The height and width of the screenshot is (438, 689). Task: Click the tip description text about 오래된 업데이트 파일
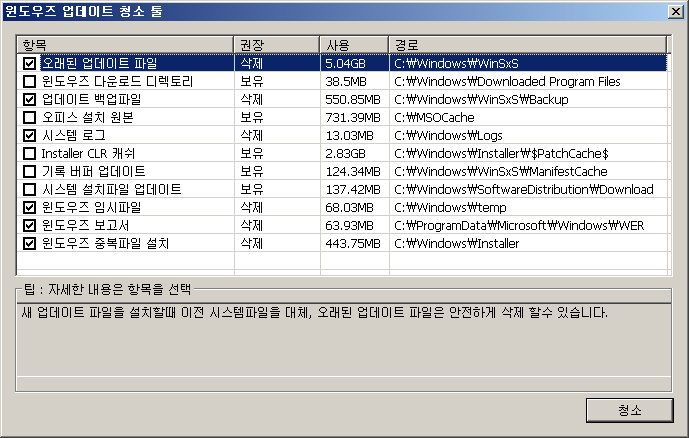pos(315,313)
